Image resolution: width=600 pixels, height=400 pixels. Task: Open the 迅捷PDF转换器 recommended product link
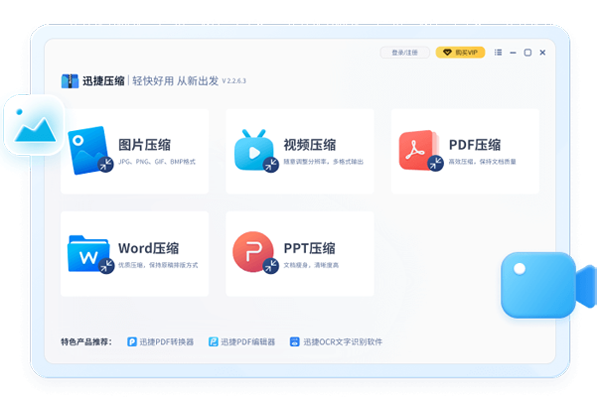166,342
